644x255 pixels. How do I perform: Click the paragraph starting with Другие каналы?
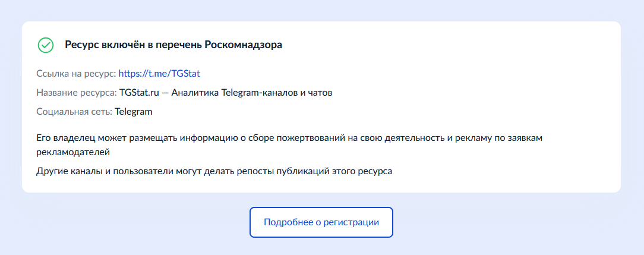pyautogui.click(x=214, y=171)
